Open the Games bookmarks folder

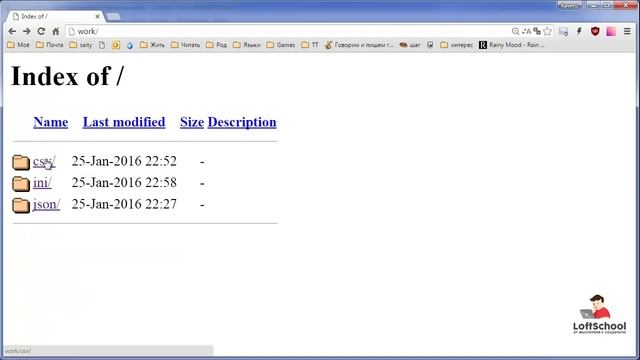(281, 45)
